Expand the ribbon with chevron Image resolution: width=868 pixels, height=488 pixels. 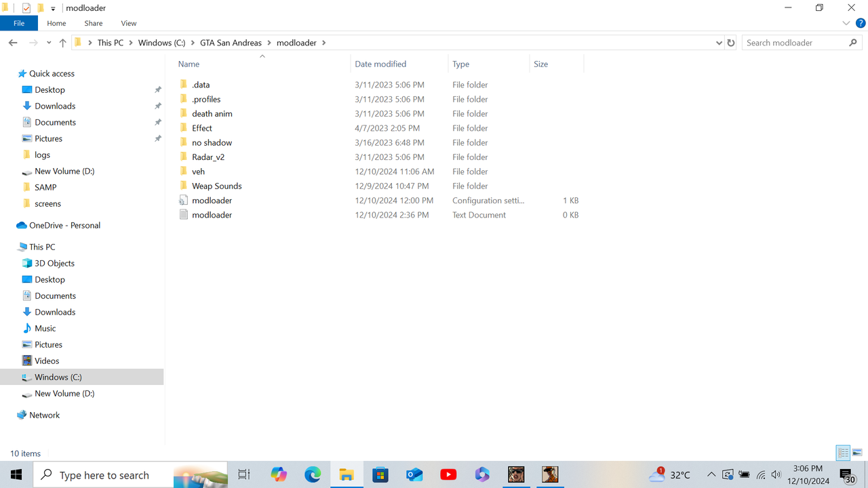point(846,23)
